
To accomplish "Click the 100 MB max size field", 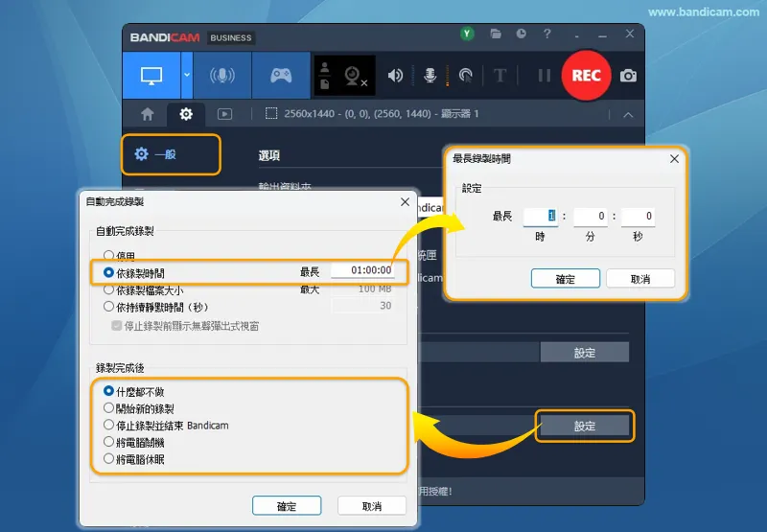I will pos(362,289).
